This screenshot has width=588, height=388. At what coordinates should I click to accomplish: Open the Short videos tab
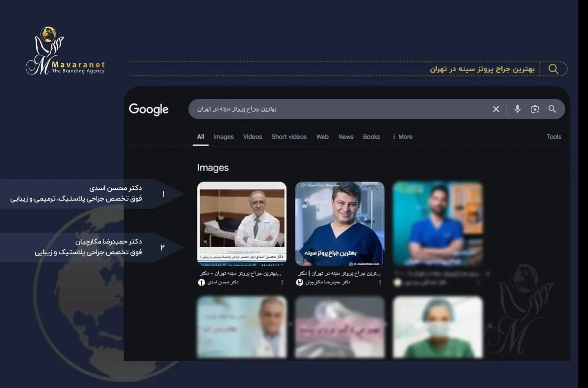pos(289,137)
